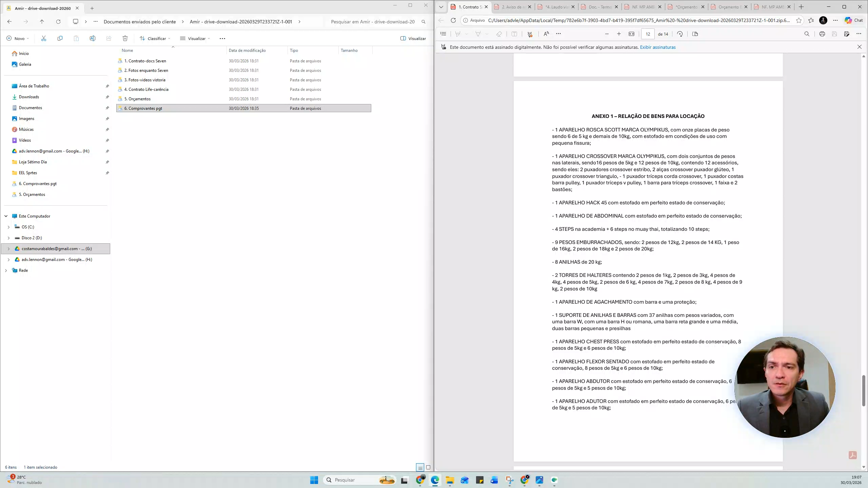Toggle the PDF page view mode

pyautogui.click(x=695, y=34)
